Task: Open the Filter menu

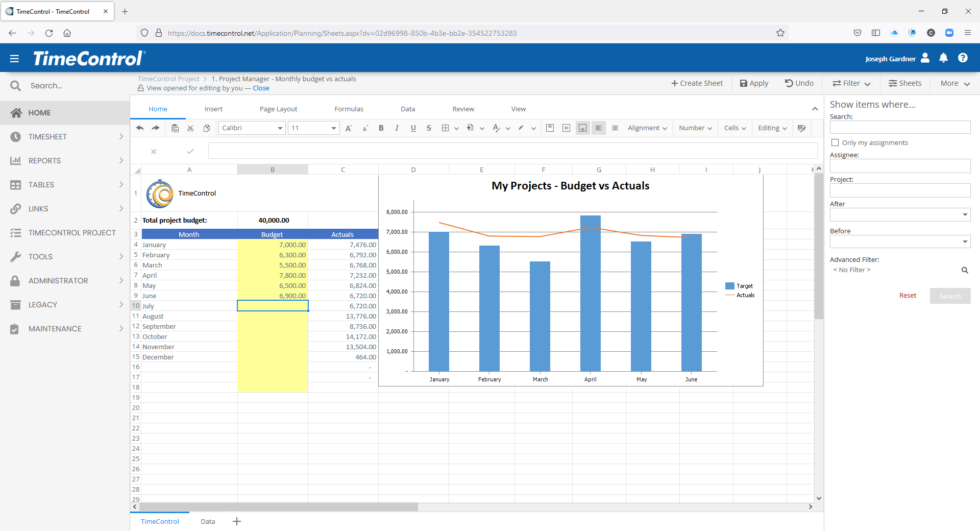Action: 851,83
